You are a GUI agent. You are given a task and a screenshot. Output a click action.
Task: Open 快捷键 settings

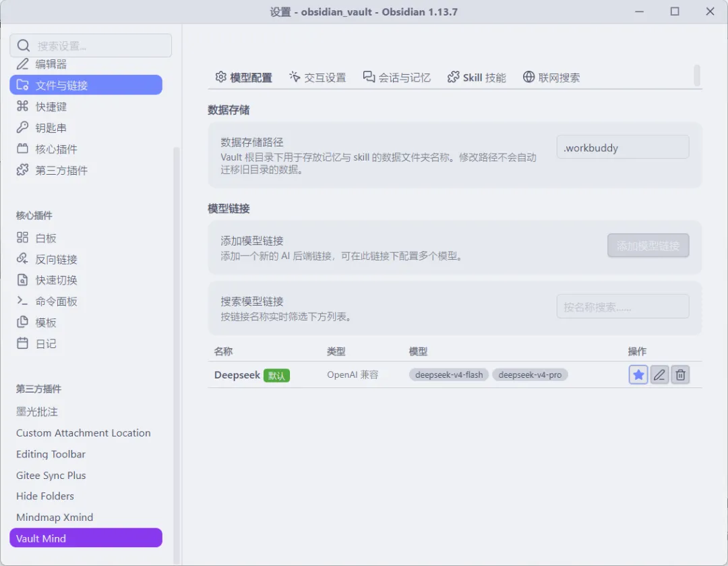tap(86, 107)
